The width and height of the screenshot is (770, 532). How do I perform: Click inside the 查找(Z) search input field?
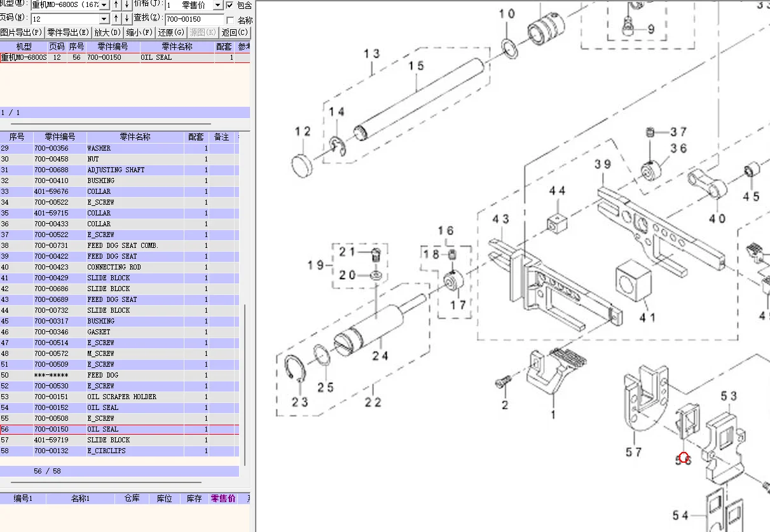pyautogui.click(x=194, y=19)
